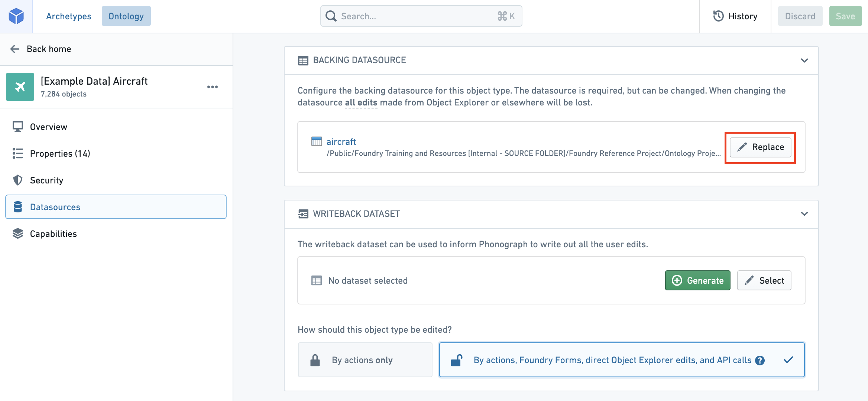The image size is (868, 401).
Task: Click the help question mark icon
Action: coord(760,361)
